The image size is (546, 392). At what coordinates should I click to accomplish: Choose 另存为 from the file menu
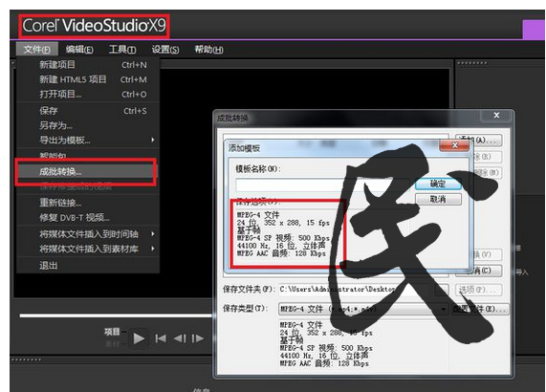[88, 125]
